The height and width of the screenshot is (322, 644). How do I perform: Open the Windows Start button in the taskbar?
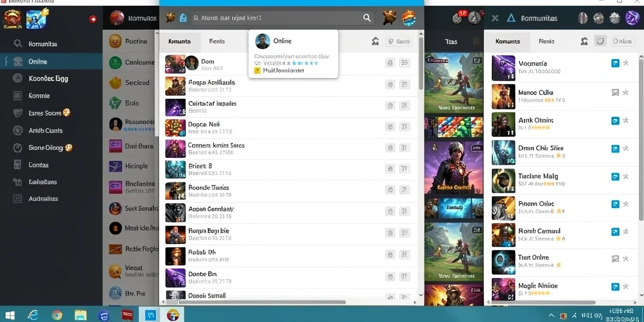pos(10,315)
